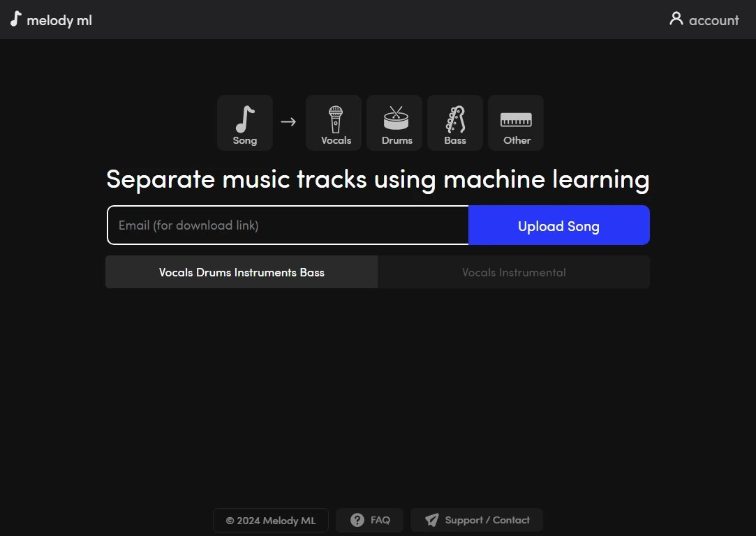Click the melody ml music note logo
Screen dimensions: 756x536
(16, 19)
